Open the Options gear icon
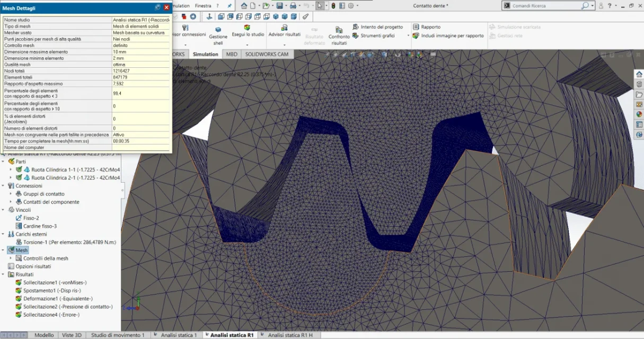The width and height of the screenshot is (644, 339). pyautogui.click(x=350, y=6)
